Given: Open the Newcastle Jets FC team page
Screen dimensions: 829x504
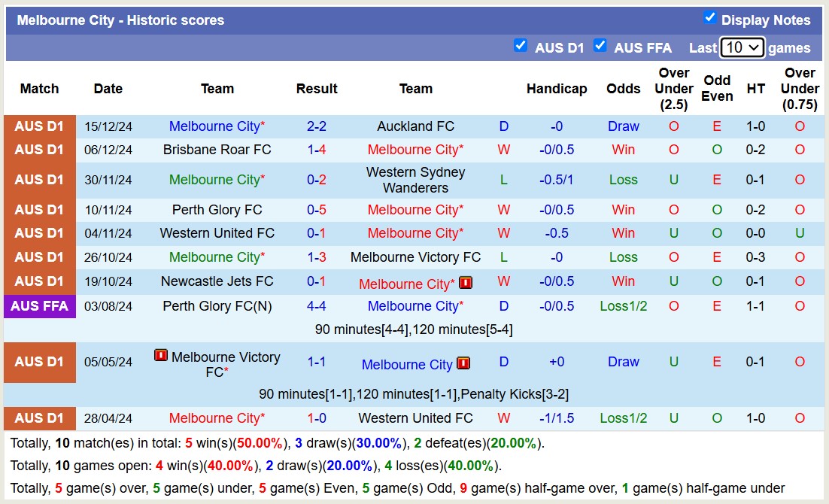Looking at the screenshot, I should [x=217, y=282].
